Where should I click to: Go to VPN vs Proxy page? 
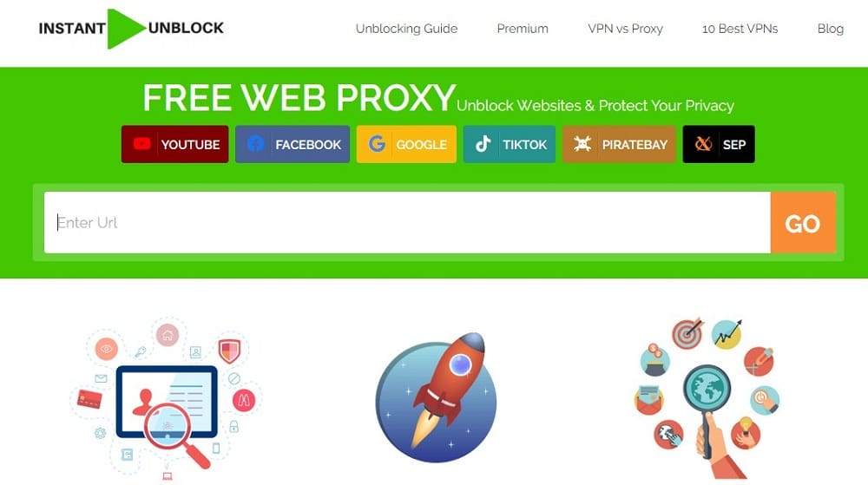pos(625,29)
